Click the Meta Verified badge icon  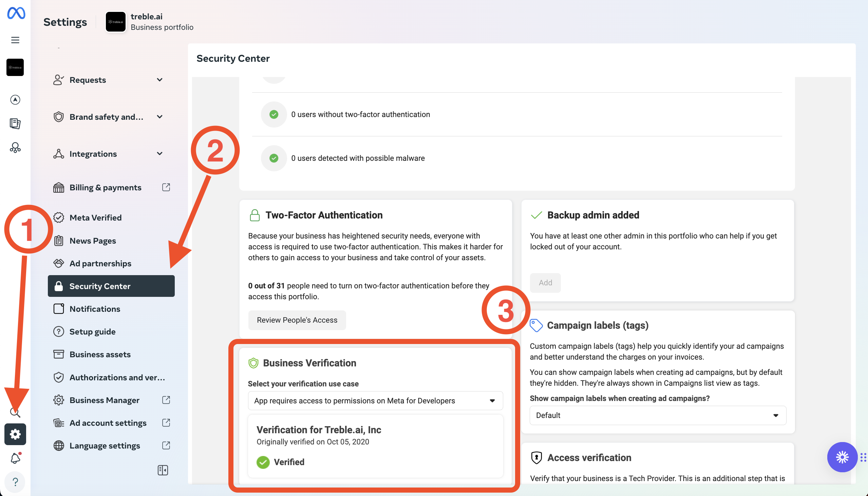59,217
